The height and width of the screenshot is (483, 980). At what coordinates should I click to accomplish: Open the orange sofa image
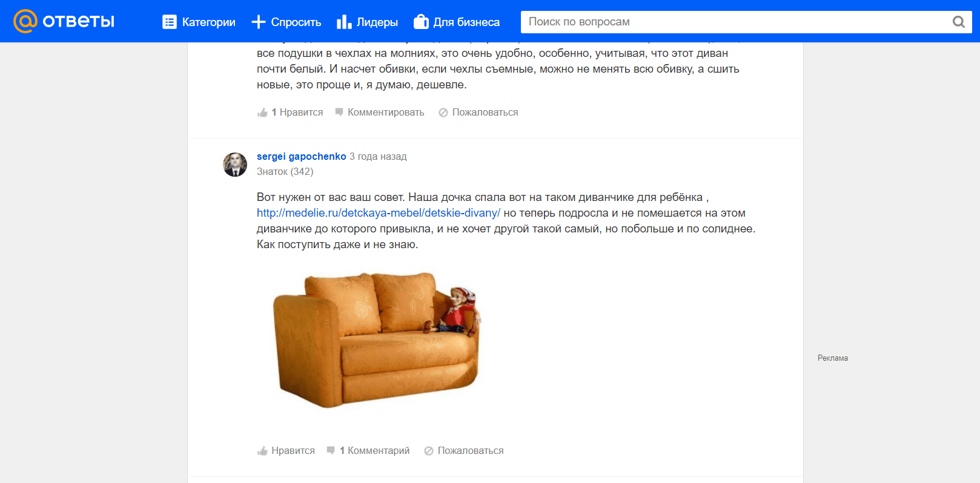pyautogui.click(x=376, y=340)
